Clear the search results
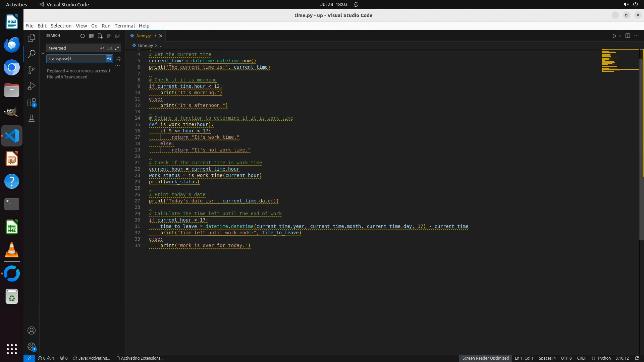The height and width of the screenshot is (362, 644). pyautogui.click(x=91, y=36)
